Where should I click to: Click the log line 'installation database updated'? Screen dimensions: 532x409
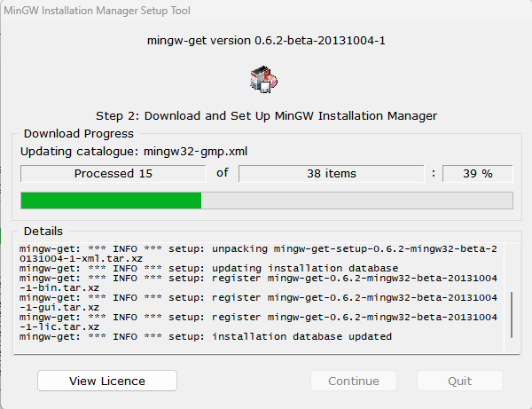(206, 337)
